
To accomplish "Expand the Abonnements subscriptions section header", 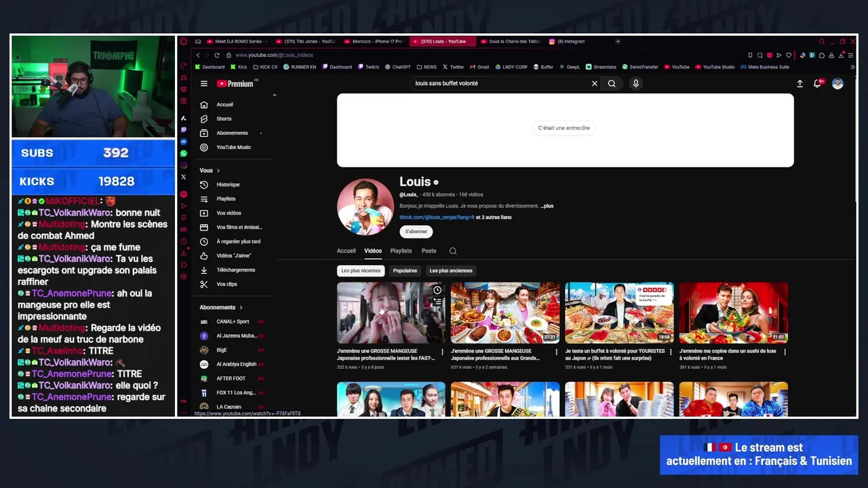I will 221,307.
